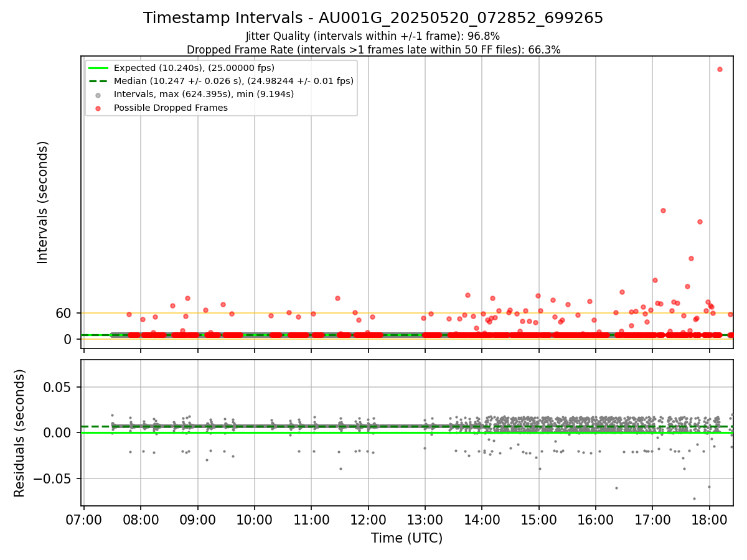Click the highest red outlier point near 18:10
The width and height of the screenshot is (747, 560).
tap(720, 69)
